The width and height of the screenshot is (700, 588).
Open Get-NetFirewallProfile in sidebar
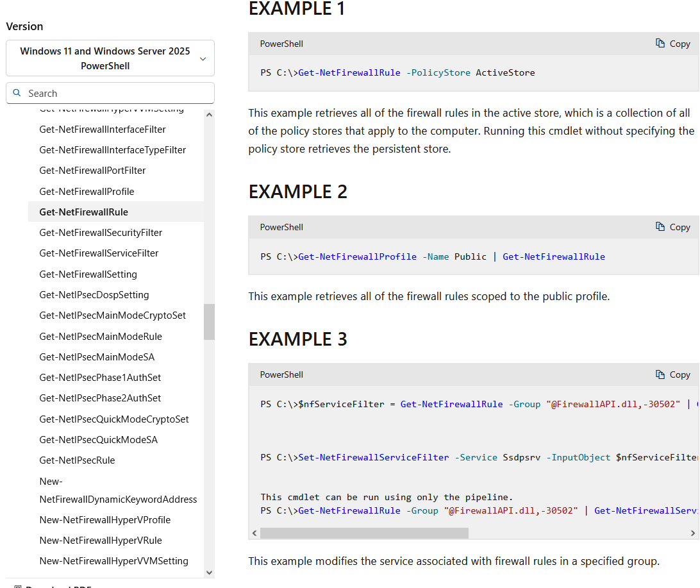(x=87, y=192)
